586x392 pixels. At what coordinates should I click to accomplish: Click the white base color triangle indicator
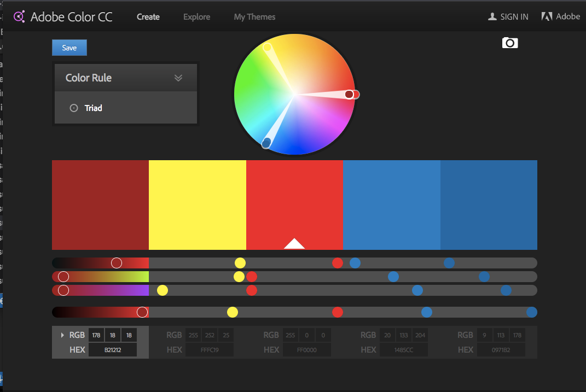coord(294,244)
